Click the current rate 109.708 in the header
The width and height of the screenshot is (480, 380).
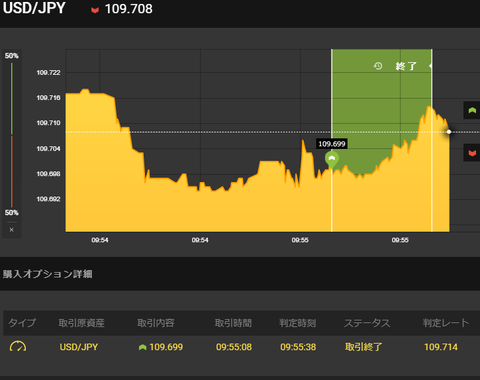pos(129,9)
